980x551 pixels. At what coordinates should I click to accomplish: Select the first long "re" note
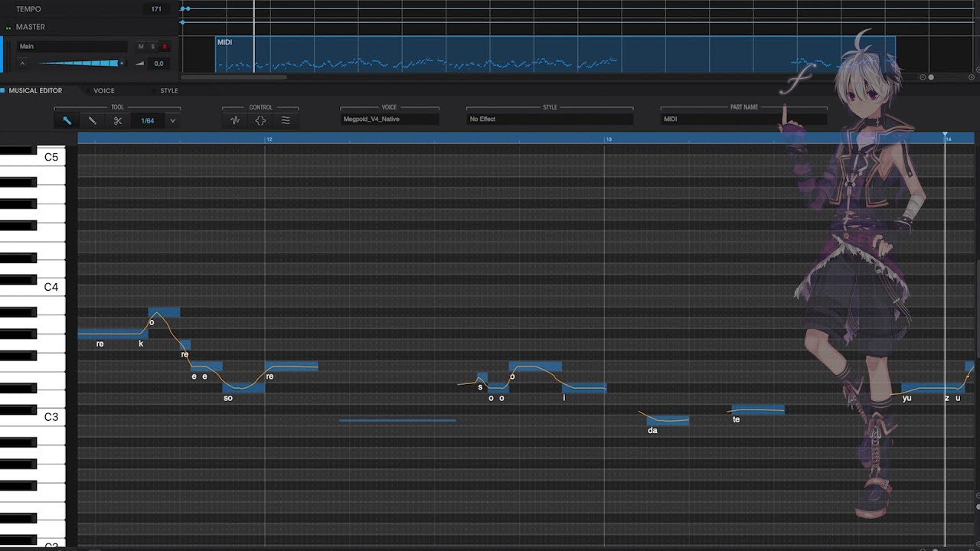pos(113,334)
